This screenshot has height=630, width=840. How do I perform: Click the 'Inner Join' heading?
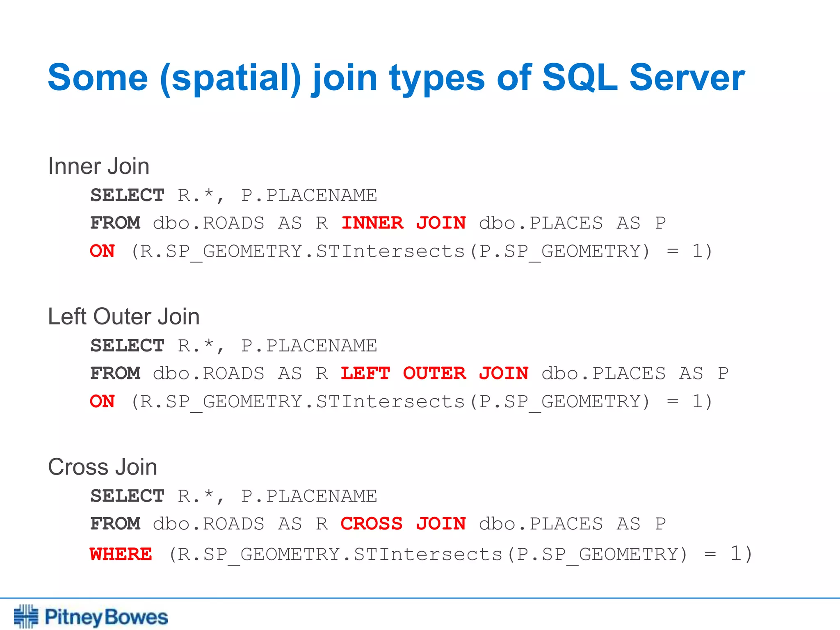[x=99, y=166]
